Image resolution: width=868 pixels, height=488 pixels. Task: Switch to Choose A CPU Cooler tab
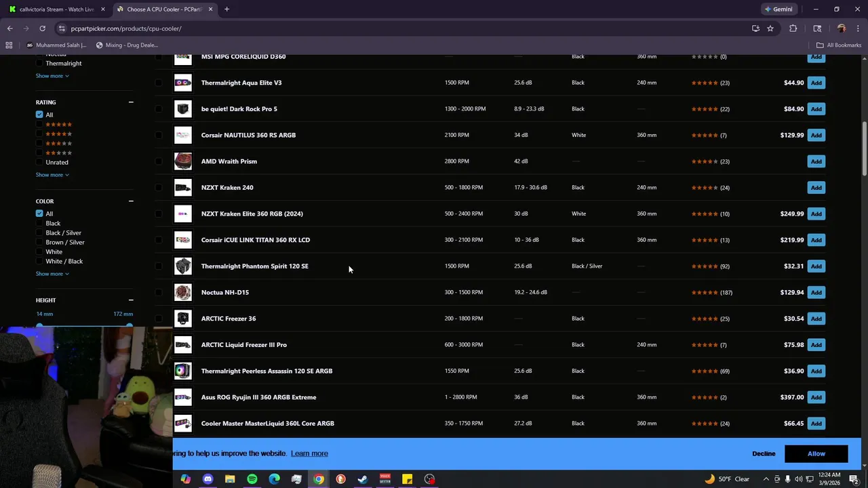165,9
